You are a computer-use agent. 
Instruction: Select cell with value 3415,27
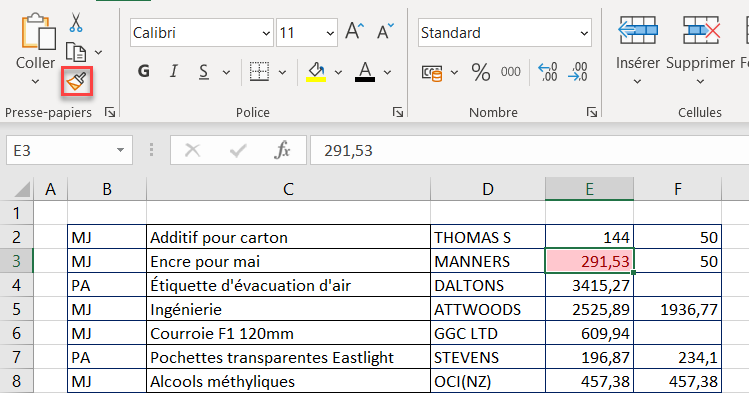[x=589, y=285]
